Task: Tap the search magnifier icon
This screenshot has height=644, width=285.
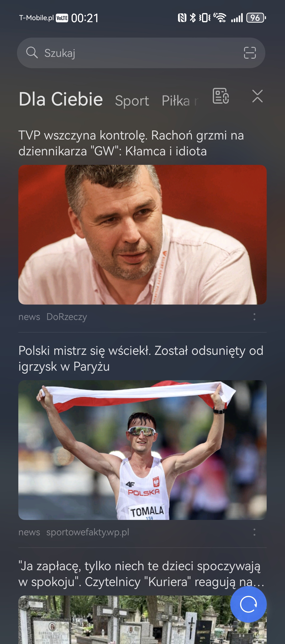Action: 32,53
